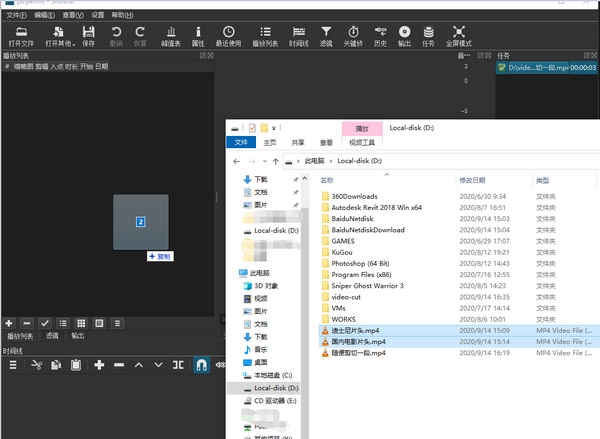Switch playlist to tile grid view
Image resolution: width=600 pixels, height=439 pixels.
coord(81,323)
